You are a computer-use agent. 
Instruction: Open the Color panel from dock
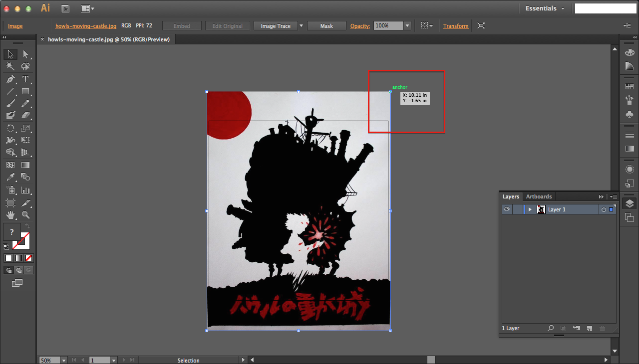630,53
